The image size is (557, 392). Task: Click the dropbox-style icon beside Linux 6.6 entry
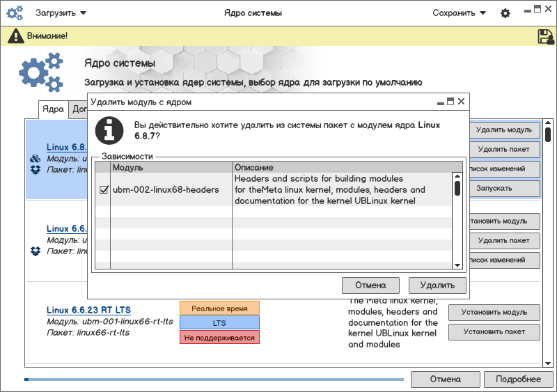point(36,251)
